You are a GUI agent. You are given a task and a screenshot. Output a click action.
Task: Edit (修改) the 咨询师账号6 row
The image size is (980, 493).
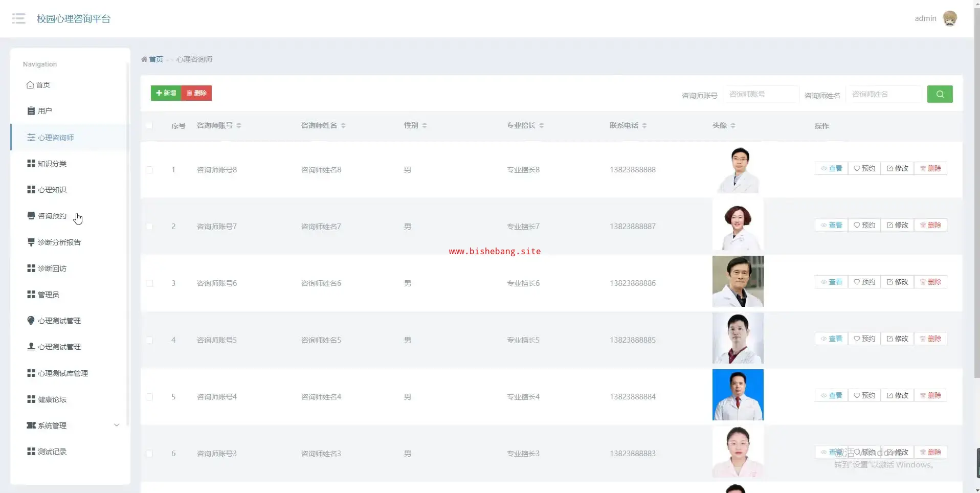897,282
